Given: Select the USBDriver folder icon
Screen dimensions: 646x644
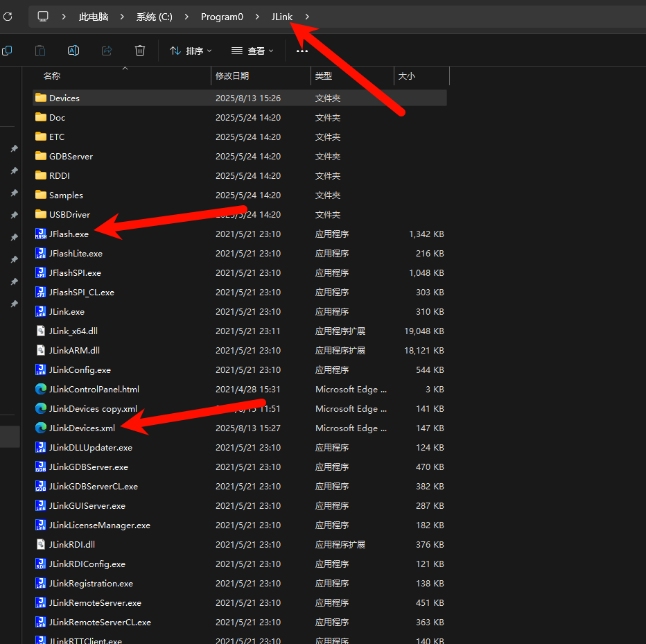Looking at the screenshot, I should tap(41, 214).
